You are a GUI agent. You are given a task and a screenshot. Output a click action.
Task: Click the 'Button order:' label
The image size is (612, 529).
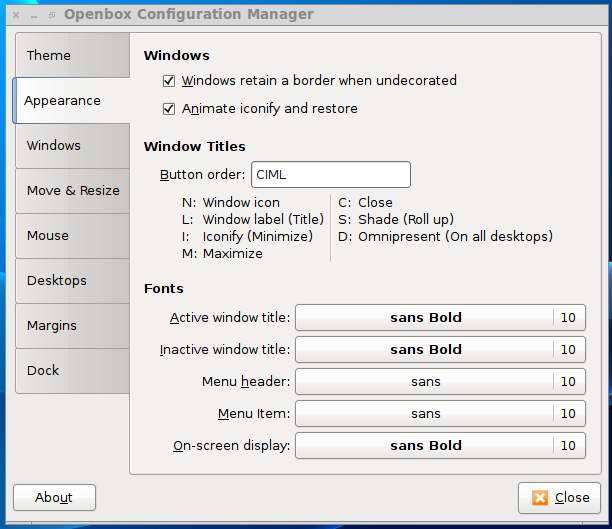pos(202,175)
